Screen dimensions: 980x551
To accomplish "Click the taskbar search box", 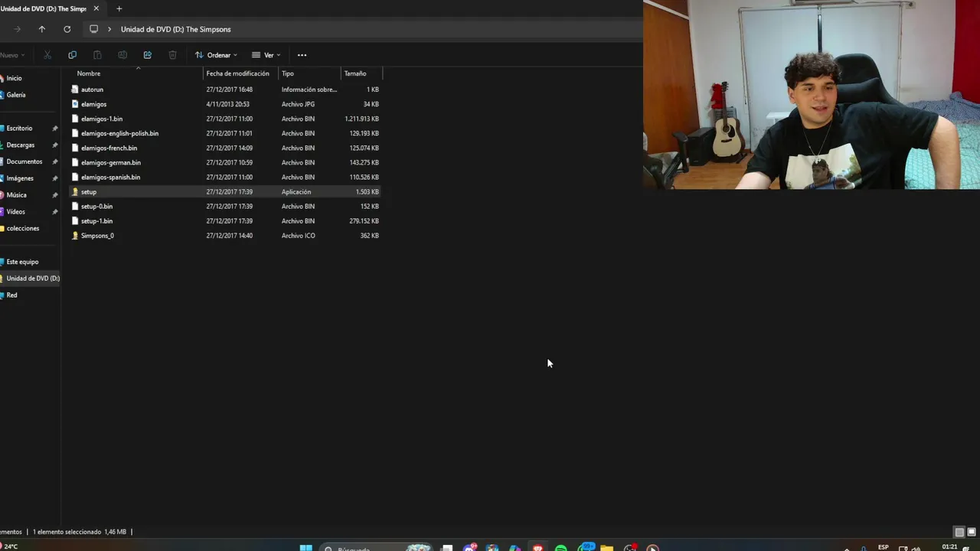I will tap(377, 548).
